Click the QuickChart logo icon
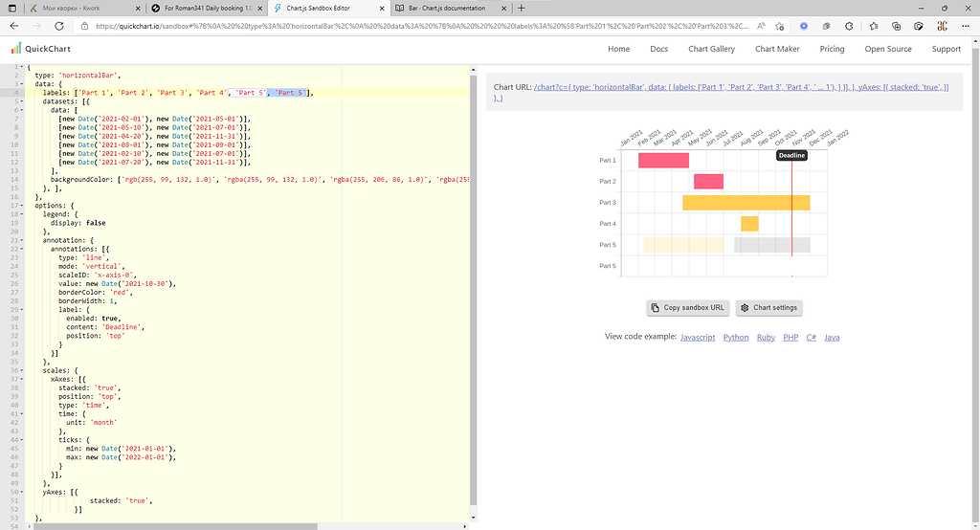This screenshot has height=530, width=980. coord(16,49)
